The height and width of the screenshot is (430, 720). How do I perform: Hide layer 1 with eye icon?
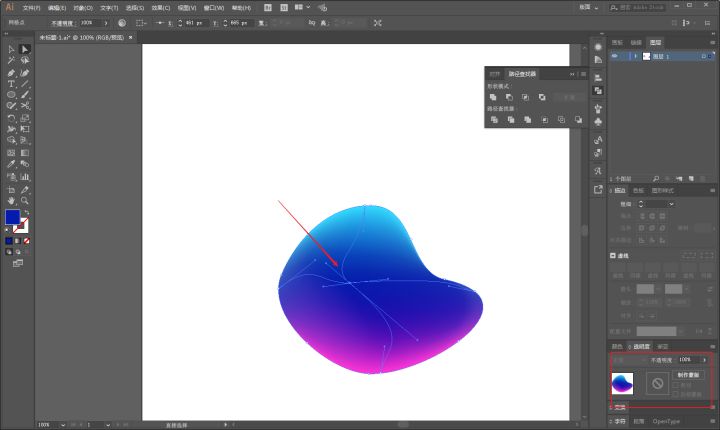coord(614,56)
